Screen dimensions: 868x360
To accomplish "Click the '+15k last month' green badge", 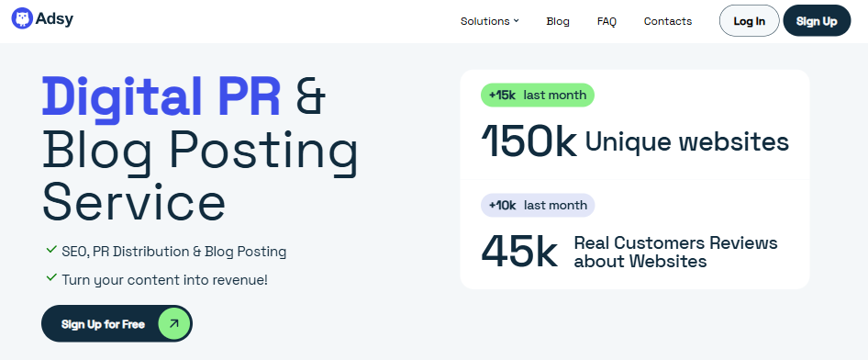I will pos(538,95).
